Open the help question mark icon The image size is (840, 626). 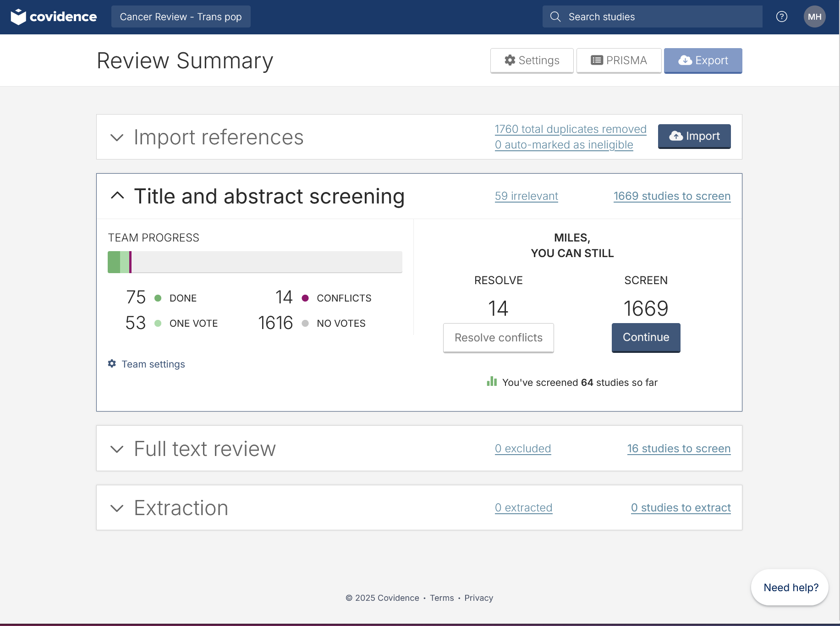pyautogui.click(x=782, y=17)
